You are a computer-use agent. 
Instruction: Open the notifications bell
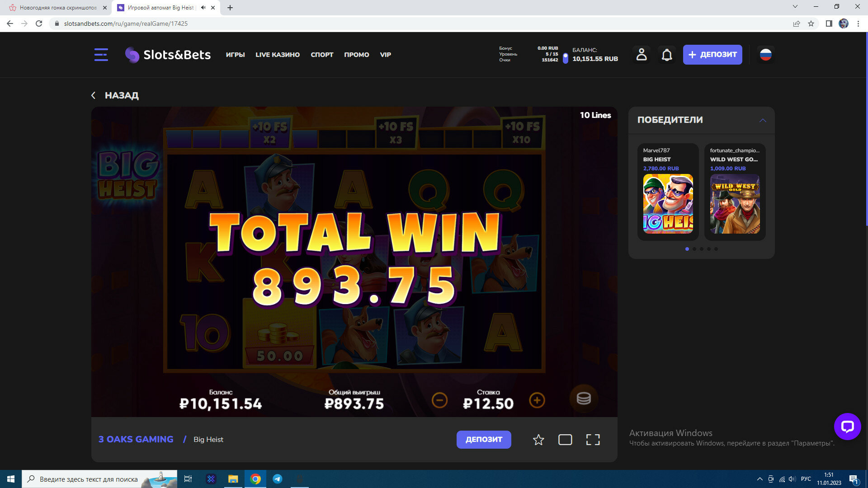(x=667, y=55)
